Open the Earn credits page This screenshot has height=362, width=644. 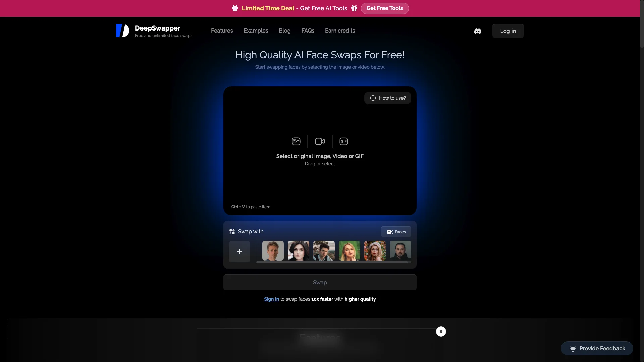click(340, 31)
